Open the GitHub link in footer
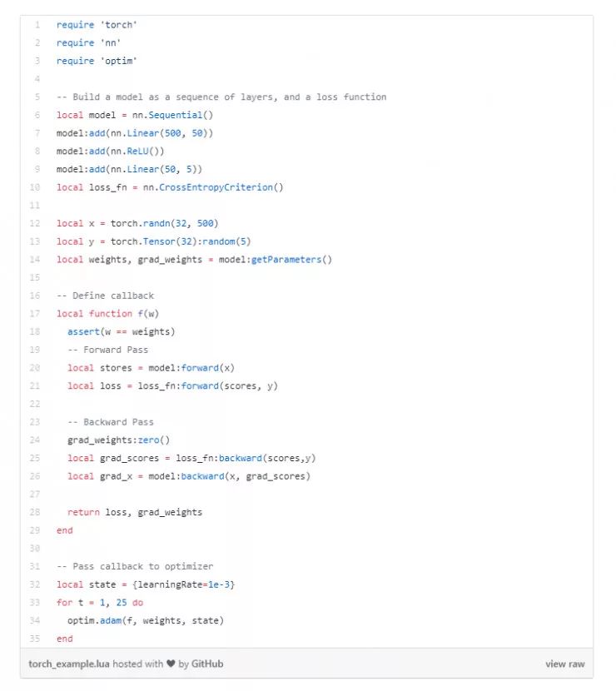616x691 pixels. point(207,664)
